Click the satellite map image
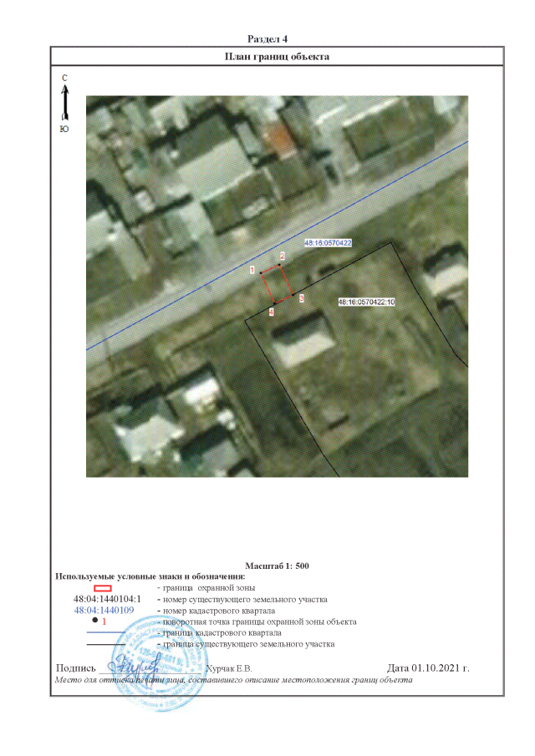The height and width of the screenshot is (756, 535). click(x=277, y=287)
